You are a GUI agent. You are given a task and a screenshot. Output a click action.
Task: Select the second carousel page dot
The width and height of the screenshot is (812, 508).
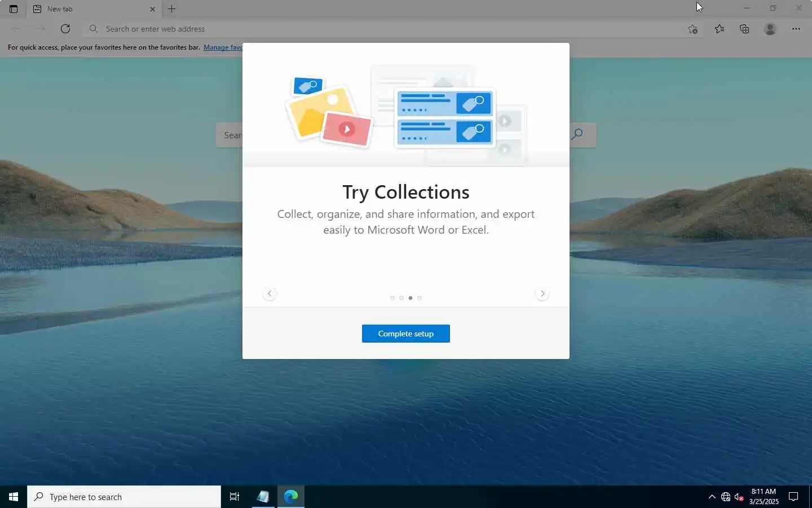coord(401,298)
